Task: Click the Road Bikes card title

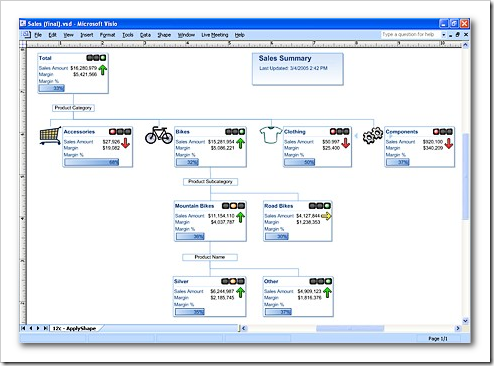Action: pos(279,206)
